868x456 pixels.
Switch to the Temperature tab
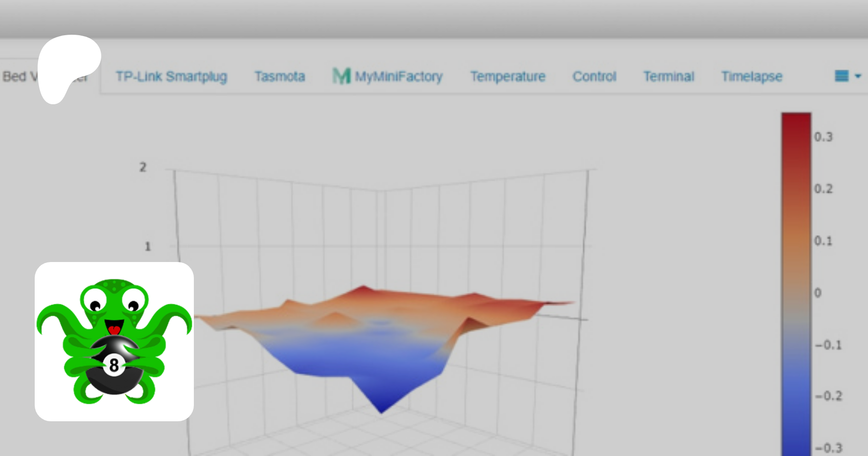pos(508,77)
